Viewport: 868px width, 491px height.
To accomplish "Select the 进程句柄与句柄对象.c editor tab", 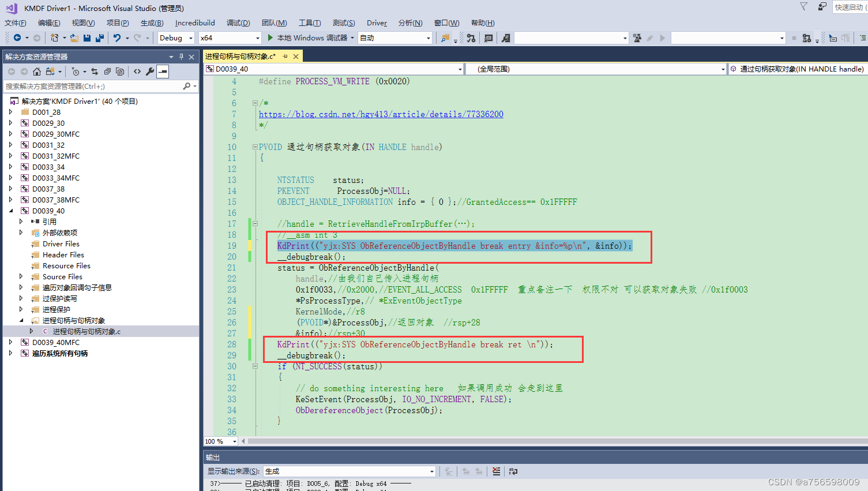I will [x=241, y=57].
